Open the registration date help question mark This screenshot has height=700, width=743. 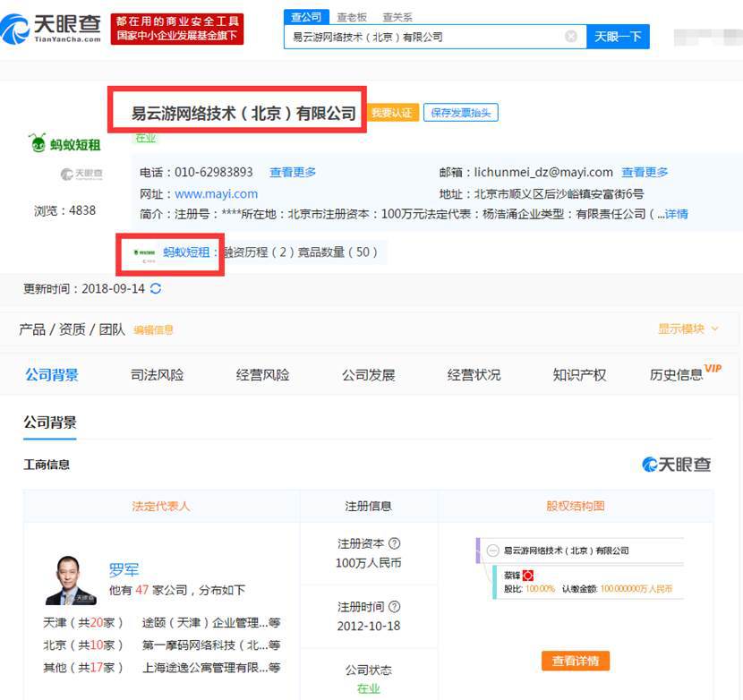pos(394,606)
